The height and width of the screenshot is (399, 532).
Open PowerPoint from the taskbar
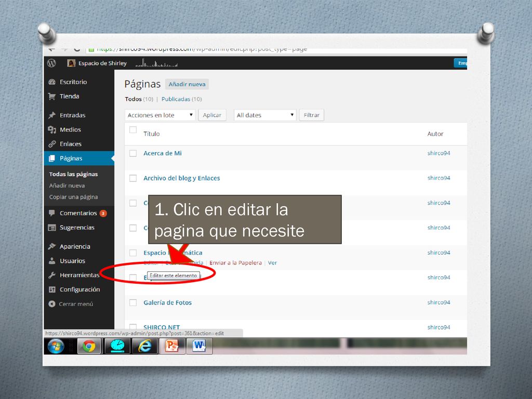[172, 347]
